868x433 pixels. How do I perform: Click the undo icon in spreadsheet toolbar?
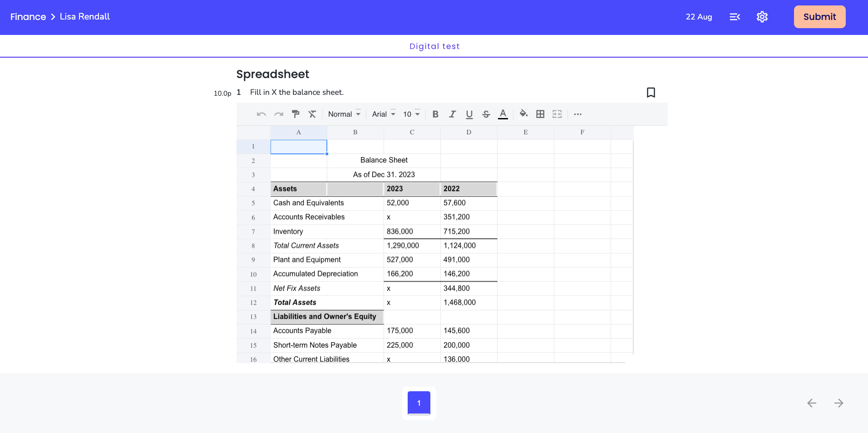click(x=261, y=114)
